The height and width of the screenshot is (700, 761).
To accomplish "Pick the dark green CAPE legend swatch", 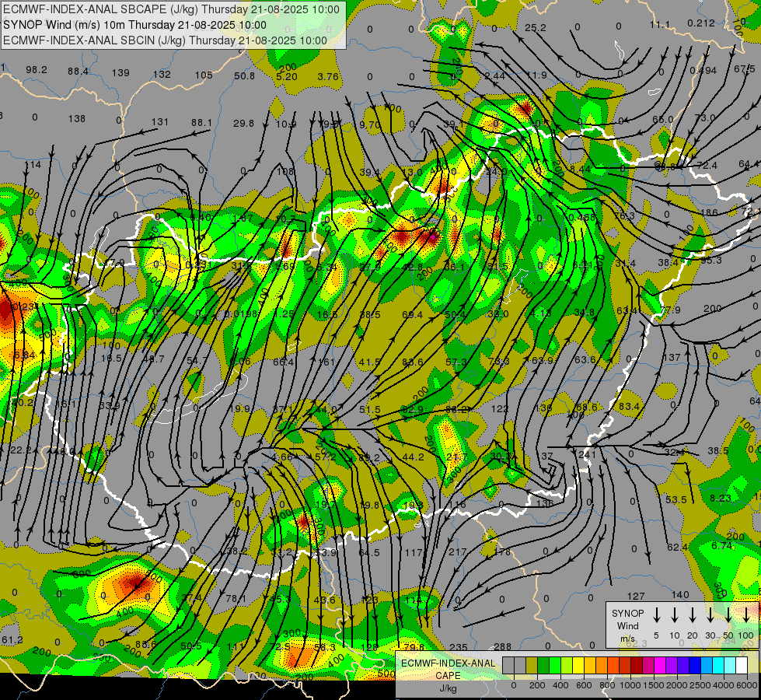I will point(543,666).
